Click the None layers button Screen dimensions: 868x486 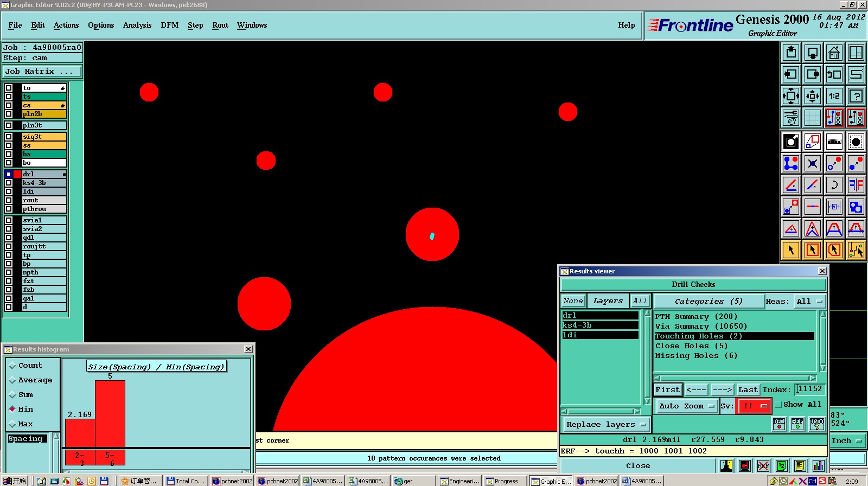(x=573, y=301)
